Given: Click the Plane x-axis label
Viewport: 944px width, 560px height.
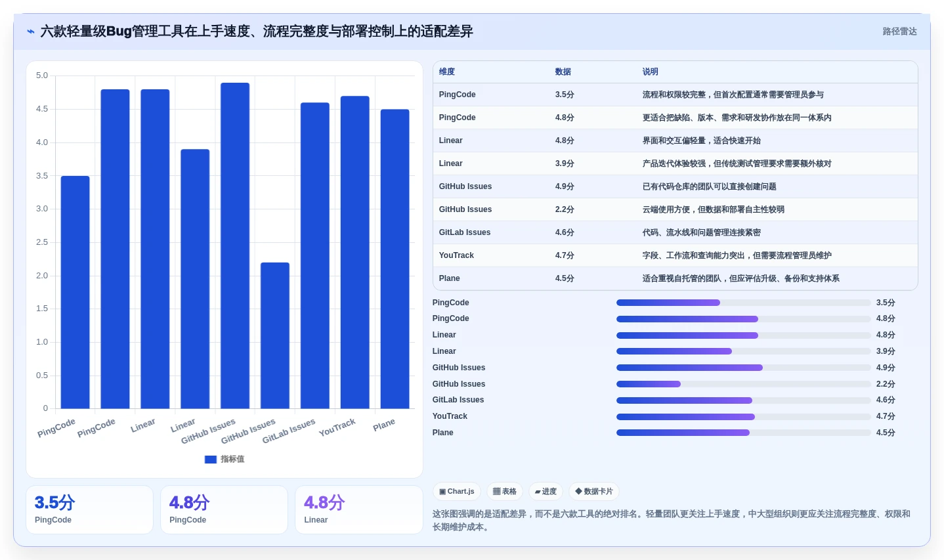Looking at the screenshot, I should (384, 425).
